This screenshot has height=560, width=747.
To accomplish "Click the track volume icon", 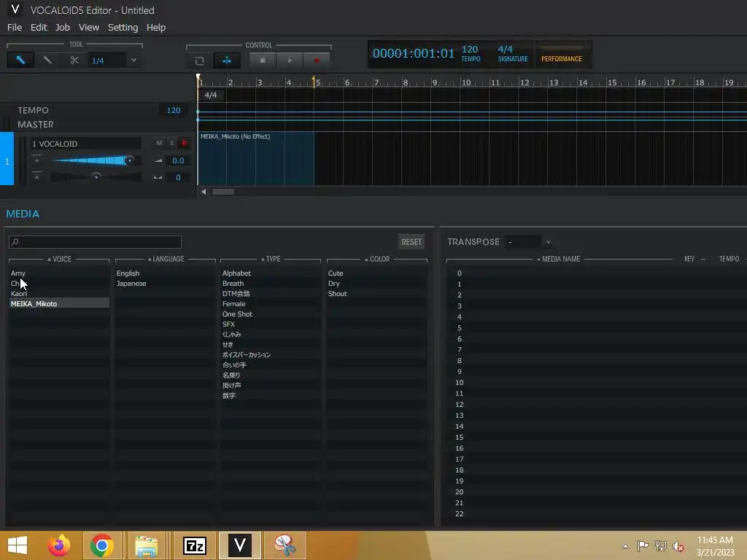I will point(158,161).
